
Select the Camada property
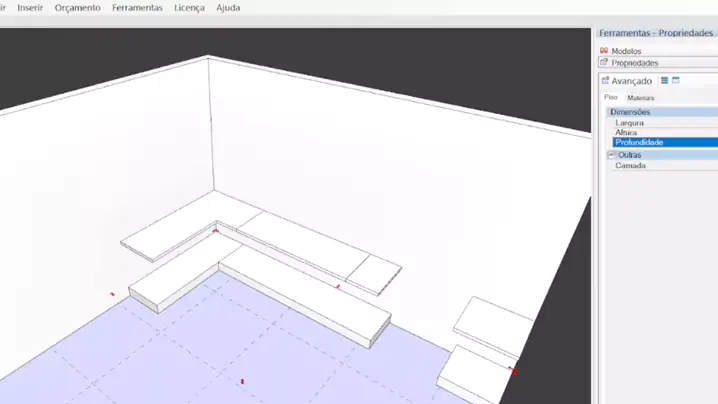(631, 166)
